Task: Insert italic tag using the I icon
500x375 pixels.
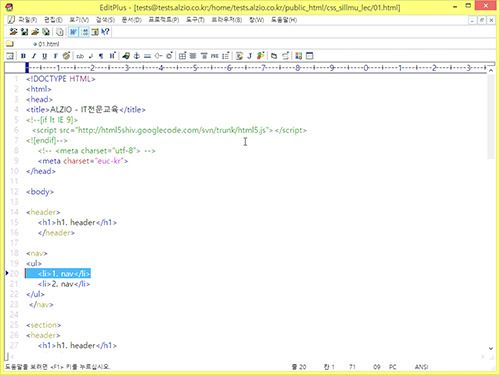Action: [x=34, y=56]
